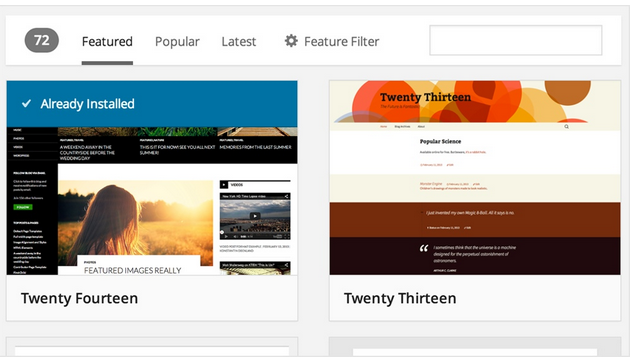Select the Twenty Fourteen theme name
Image resolution: width=640 pixels, height=364 pixels.
(x=80, y=298)
